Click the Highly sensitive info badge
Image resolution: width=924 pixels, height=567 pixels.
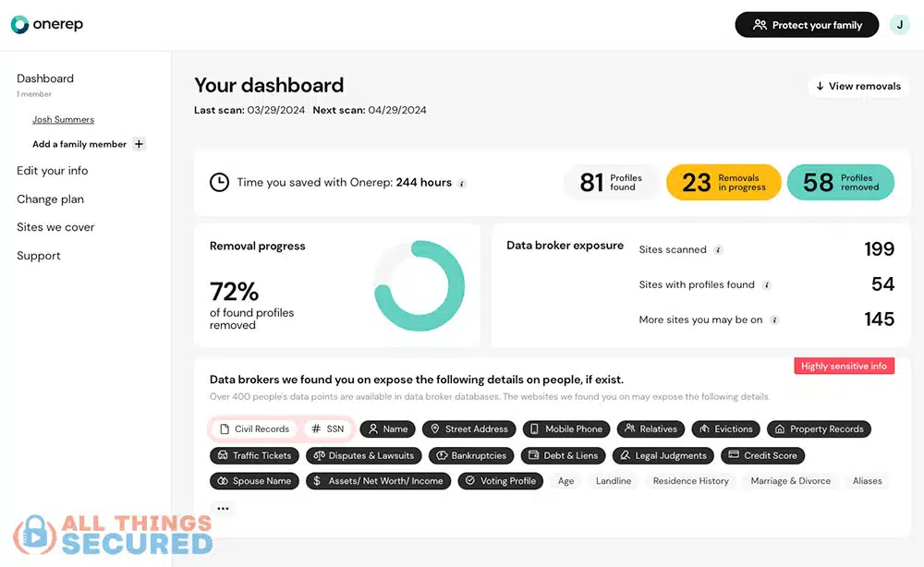click(x=844, y=366)
